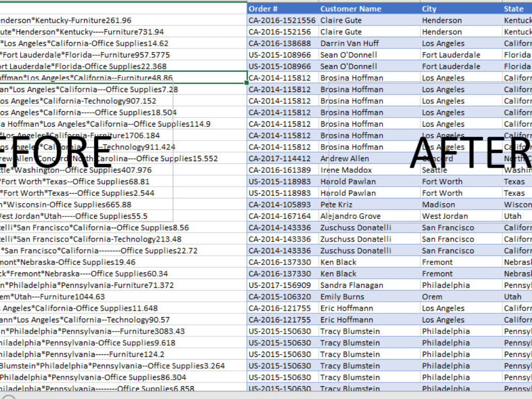Screen dimensions: 532x399
Task: Click Claire Gute in the CA-2016-152156 row
Action: [x=369, y=32]
